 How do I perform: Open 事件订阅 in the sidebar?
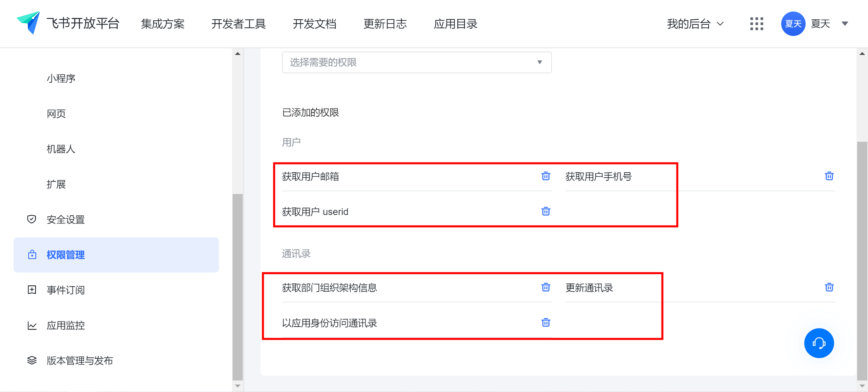(66, 290)
